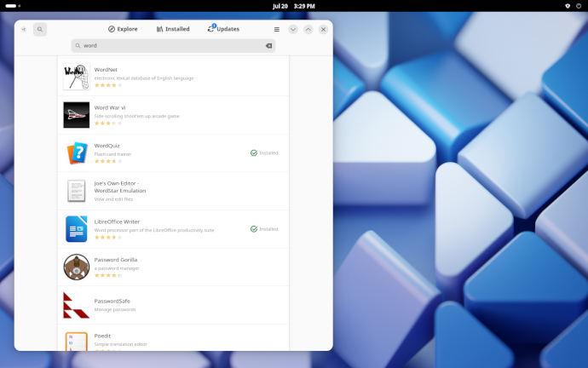Click 'Simple translation editor' description
The image size is (588, 368).
pyautogui.click(x=121, y=344)
